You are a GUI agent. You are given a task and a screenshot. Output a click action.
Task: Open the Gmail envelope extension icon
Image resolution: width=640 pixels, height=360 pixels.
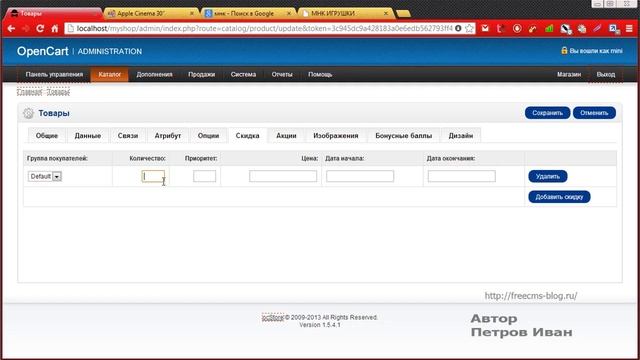coord(485,29)
